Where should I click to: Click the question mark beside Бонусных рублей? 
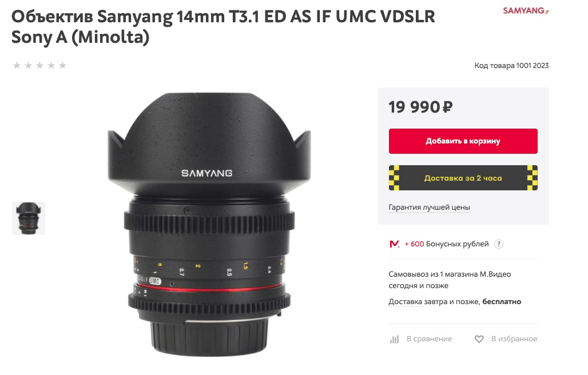[x=498, y=244]
